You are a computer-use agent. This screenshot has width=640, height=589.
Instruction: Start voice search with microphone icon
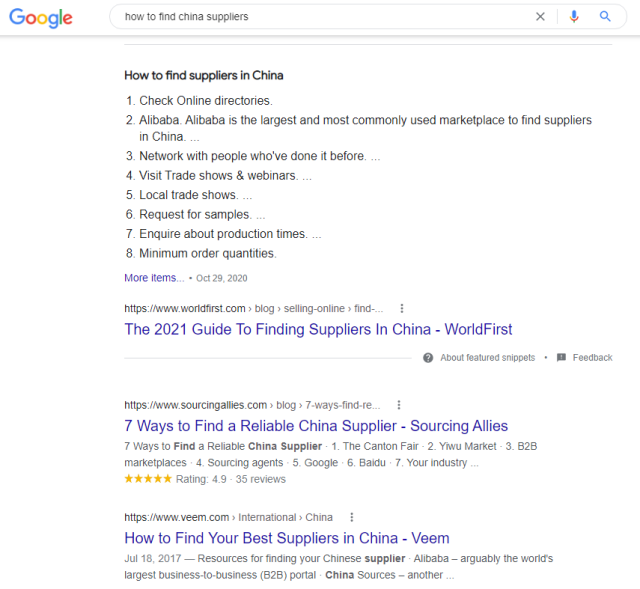(574, 17)
